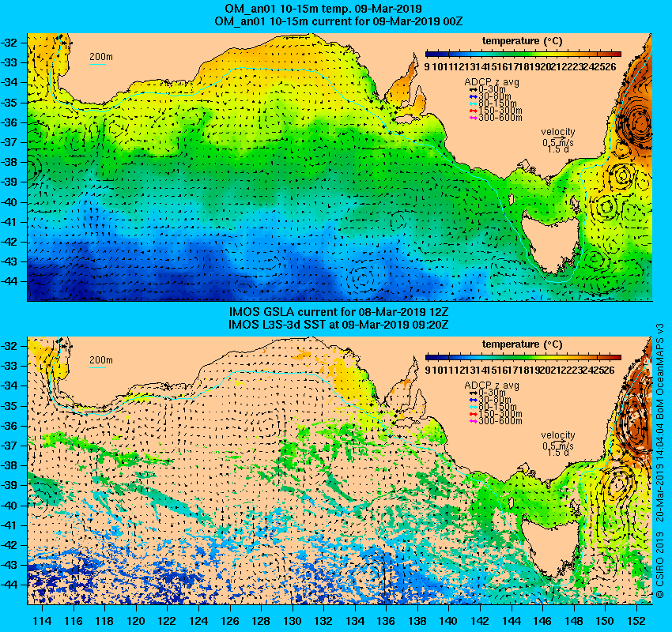Click '1.5 d' text in bottom panel

[x=558, y=452]
